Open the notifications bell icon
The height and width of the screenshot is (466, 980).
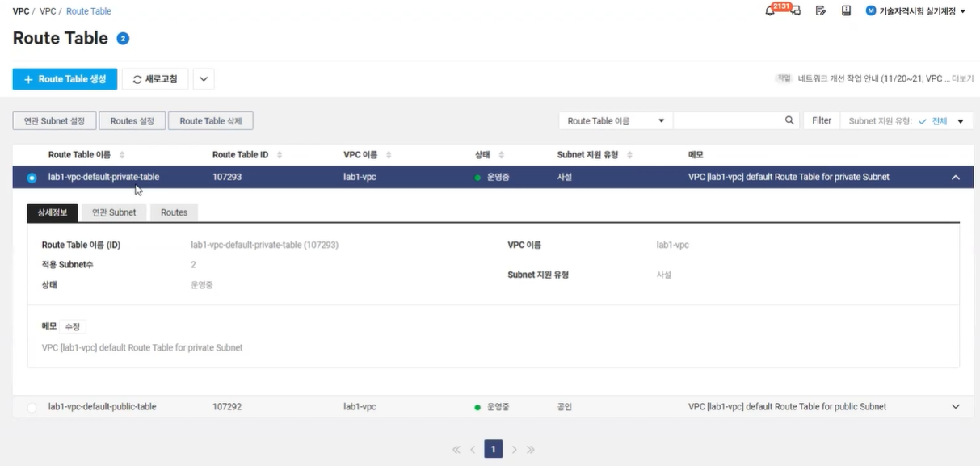tap(770, 10)
